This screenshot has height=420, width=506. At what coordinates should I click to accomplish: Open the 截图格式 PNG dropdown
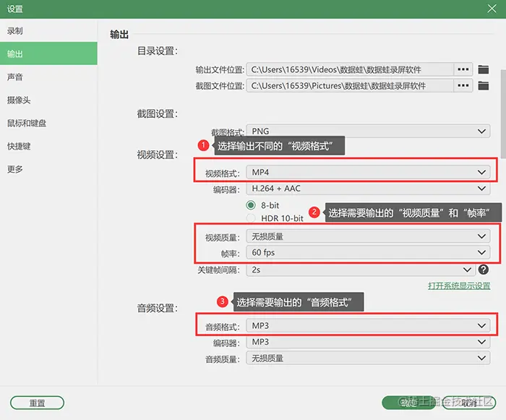coord(368,131)
